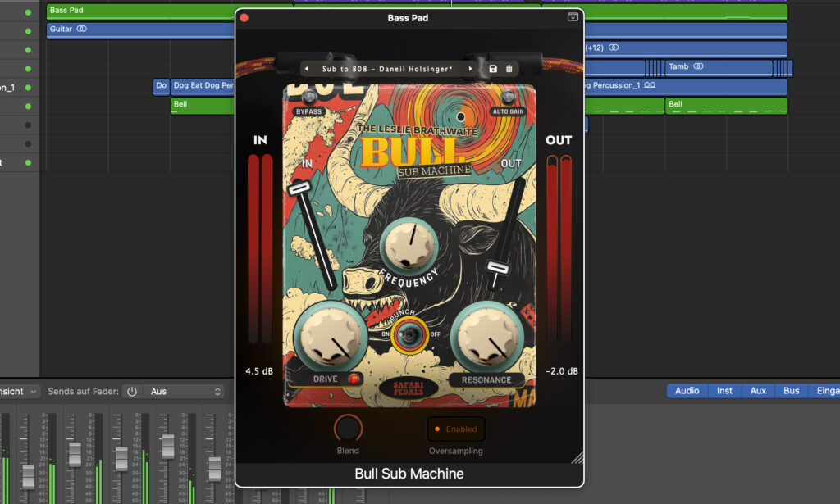Toggle the green track dot in the Bell row

coord(28,106)
